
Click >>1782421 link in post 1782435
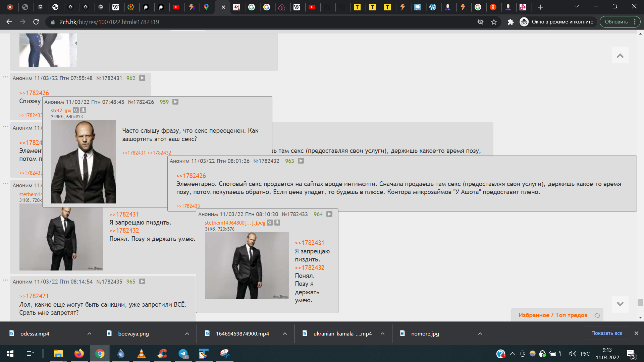click(x=34, y=296)
